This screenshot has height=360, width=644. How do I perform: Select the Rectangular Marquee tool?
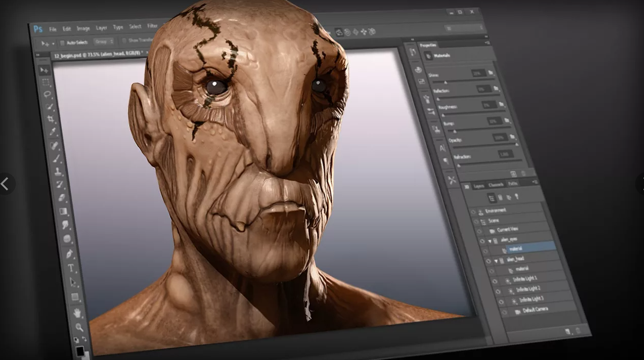[47, 82]
